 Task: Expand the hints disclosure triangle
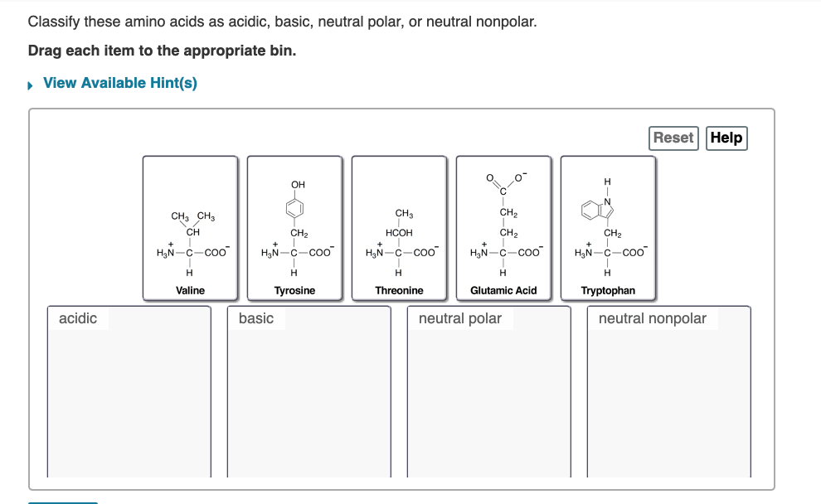[x=29, y=83]
